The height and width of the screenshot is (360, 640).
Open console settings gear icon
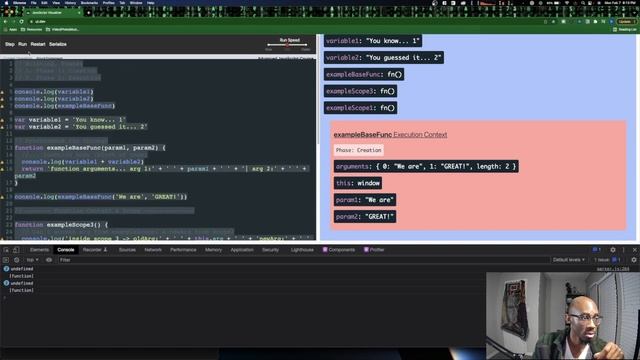pos(634,260)
